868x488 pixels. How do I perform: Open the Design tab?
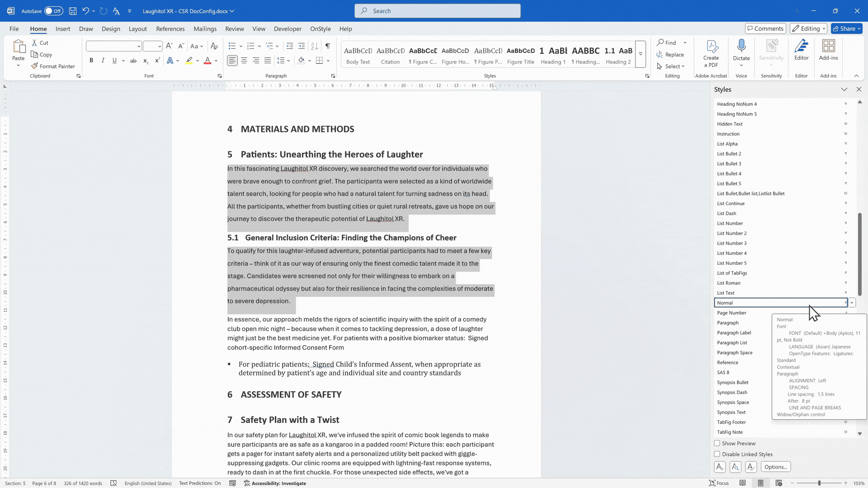(x=111, y=28)
